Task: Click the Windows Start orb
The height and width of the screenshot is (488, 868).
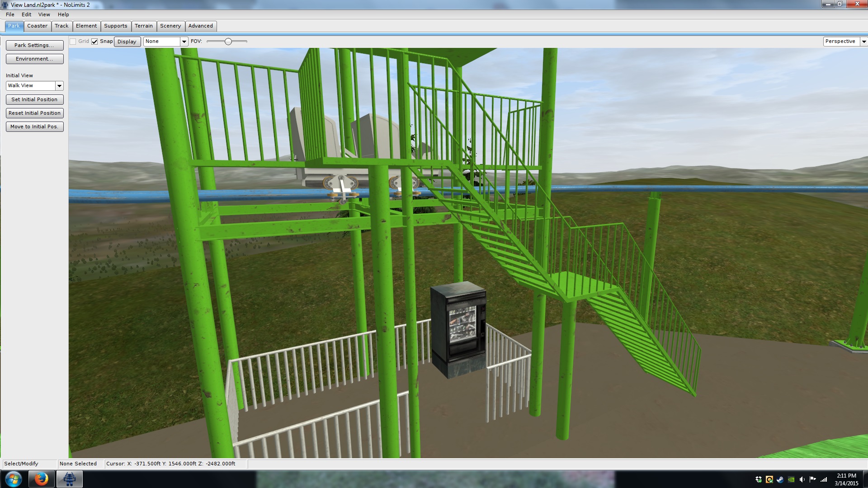Action: (13, 479)
